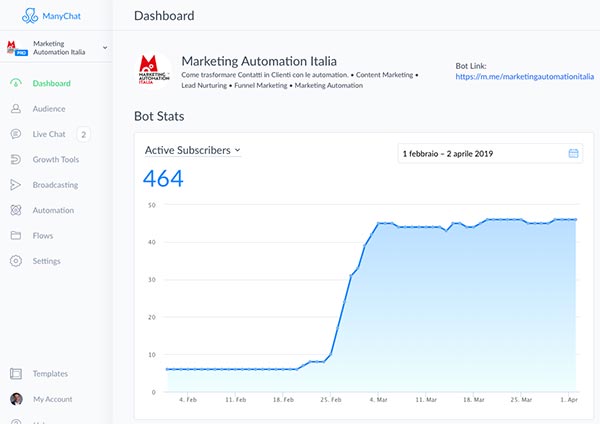Click the Marketing Automation Italia heading
Image resolution: width=600 pixels, height=424 pixels.
(259, 61)
